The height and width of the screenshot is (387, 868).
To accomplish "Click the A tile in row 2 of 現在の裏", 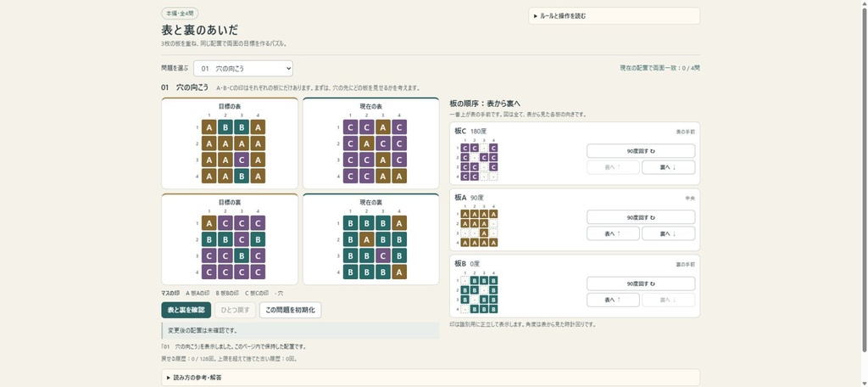I will tap(366, 239).
